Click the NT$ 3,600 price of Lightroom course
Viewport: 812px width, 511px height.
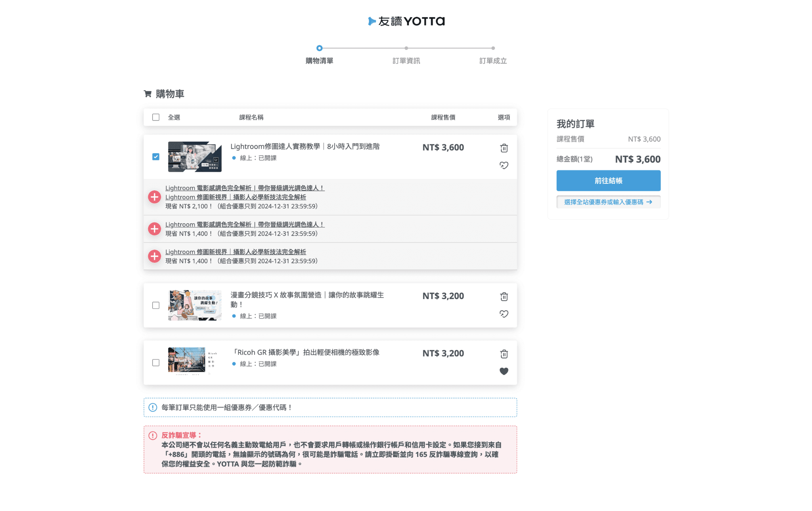click(443, 147)
